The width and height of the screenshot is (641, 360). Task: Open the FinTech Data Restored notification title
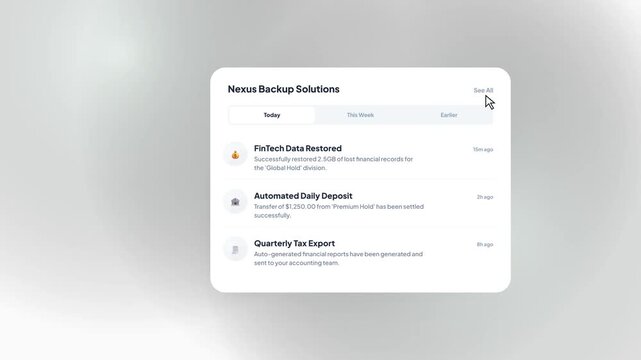[x=298, y=148]
